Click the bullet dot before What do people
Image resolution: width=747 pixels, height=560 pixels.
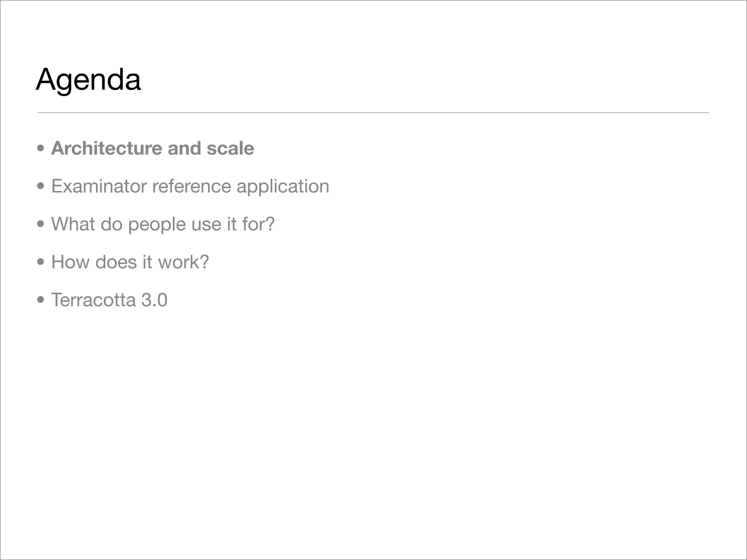[x=41, y=224]
